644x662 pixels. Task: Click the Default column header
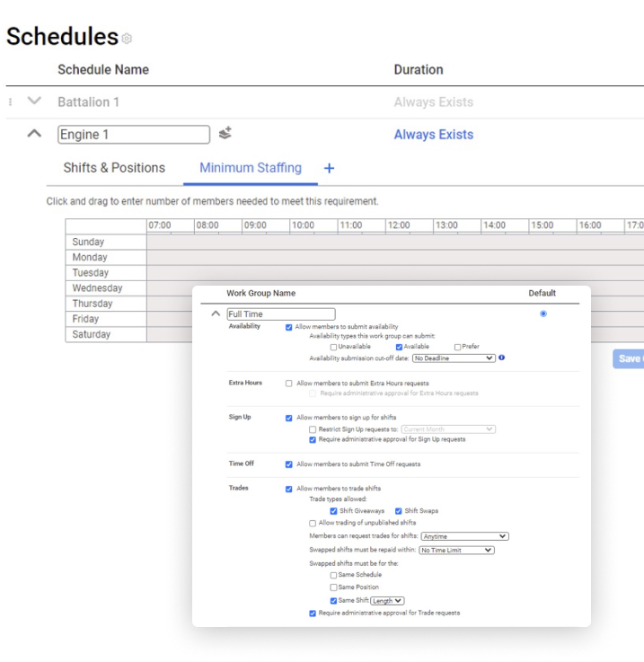pos(543,293)
